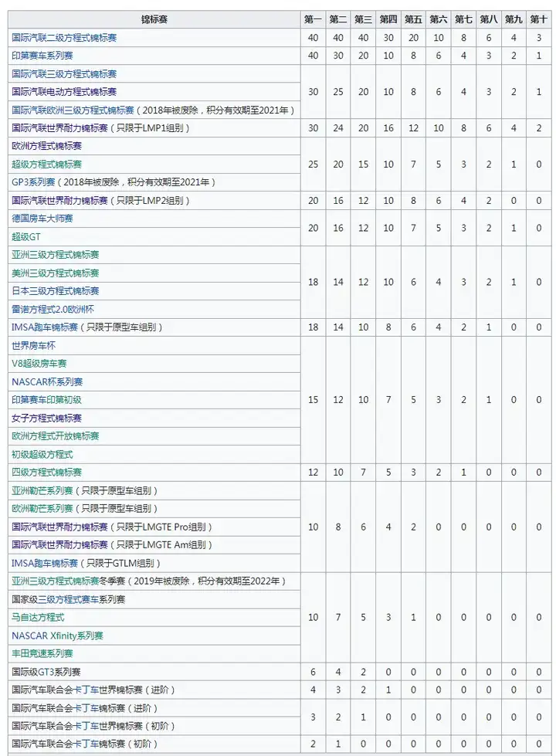The height and width of the screenshot is (756, 556).
Task: Open the 初级超级方程式 link
Action: click(x=42, y=454)
